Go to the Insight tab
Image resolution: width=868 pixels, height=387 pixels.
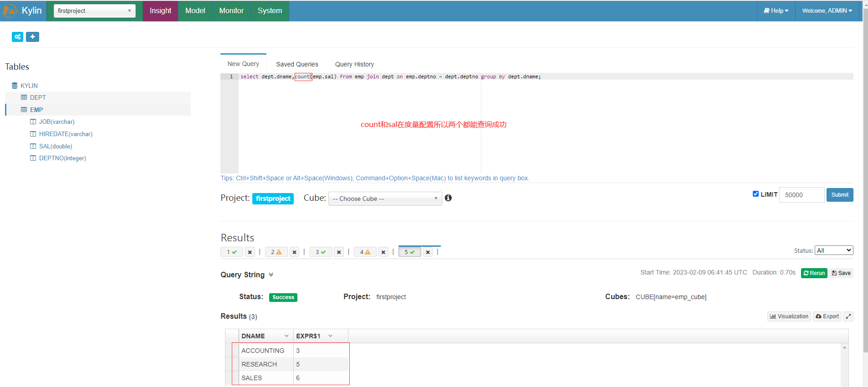pyautogui.click(x=160, y=10)
